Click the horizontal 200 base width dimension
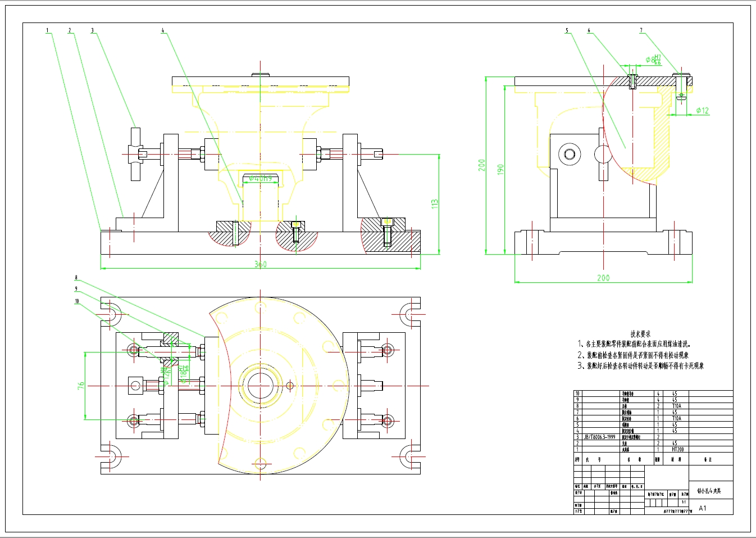Image resolution: width=756 pixels, height=538 pixels. 603,278
